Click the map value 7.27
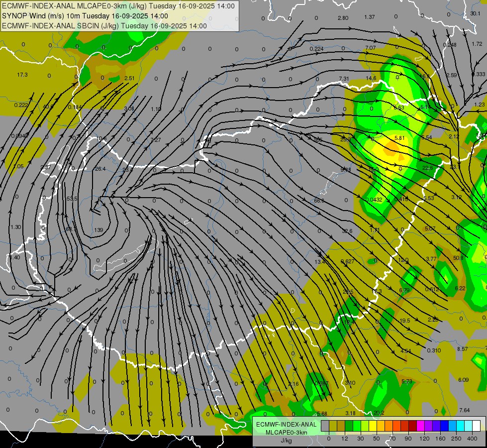Viewport: 487px width, 448px height. tap(156, 140)
